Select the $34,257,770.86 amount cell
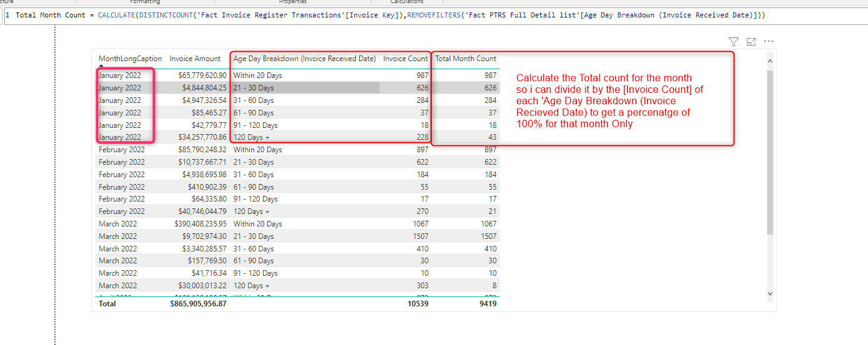 point(202,137)
